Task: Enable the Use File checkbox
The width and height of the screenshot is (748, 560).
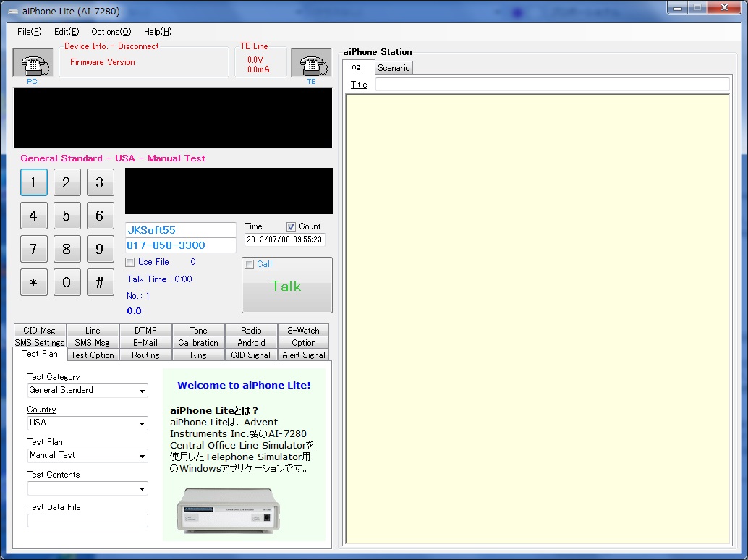Action: coord(129,262)
